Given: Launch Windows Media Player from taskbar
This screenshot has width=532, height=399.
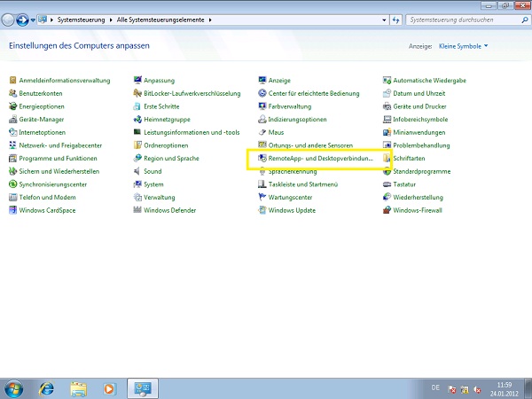Looking at the screenshot, I should (109, 389).
